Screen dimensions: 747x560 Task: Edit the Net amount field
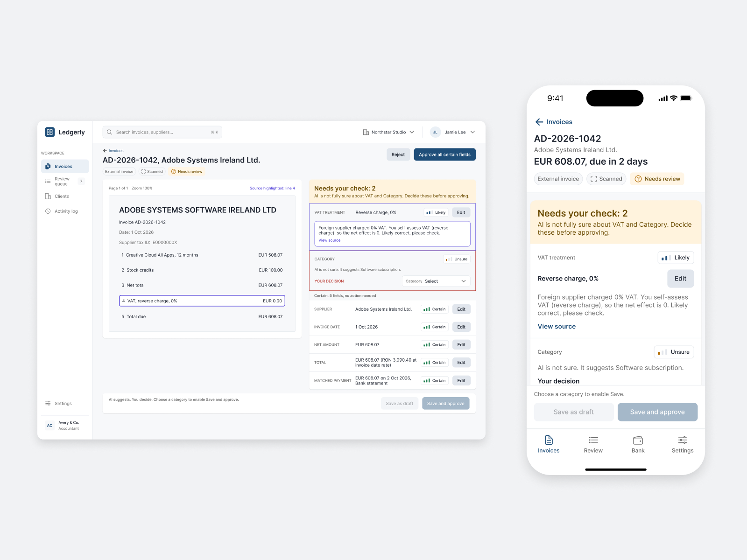click(x=461, y=345)
